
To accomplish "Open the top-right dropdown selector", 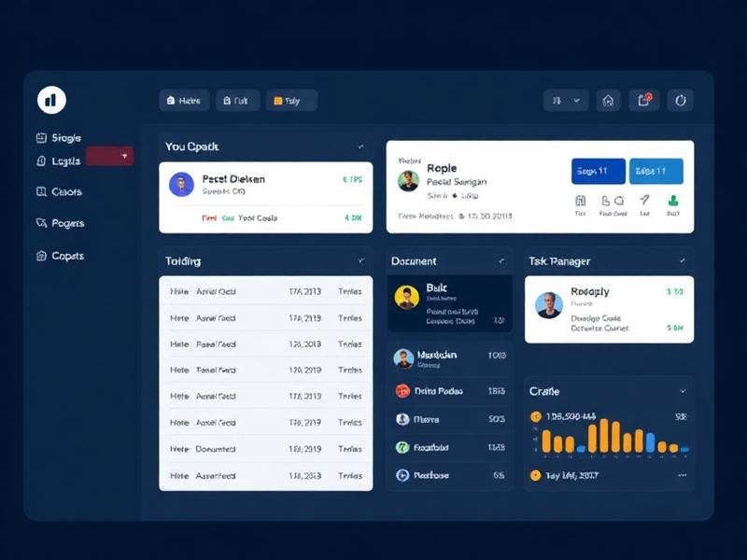I will click(x=566, y=101).
